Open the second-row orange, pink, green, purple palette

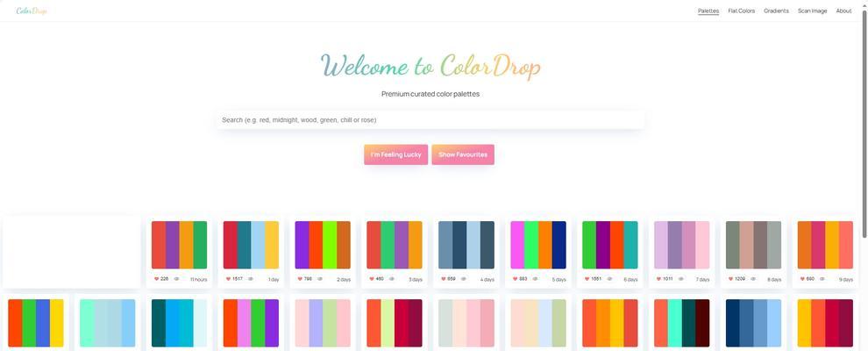pos(251,323)
